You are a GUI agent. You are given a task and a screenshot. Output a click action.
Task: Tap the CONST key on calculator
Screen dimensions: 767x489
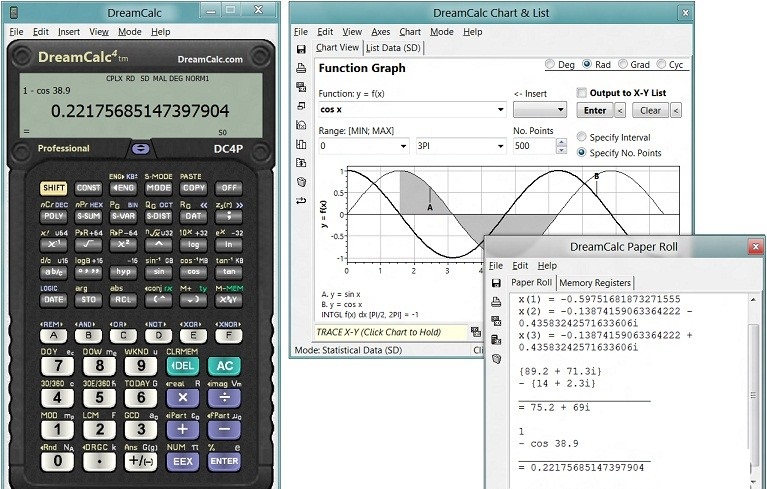coord(89,188)
